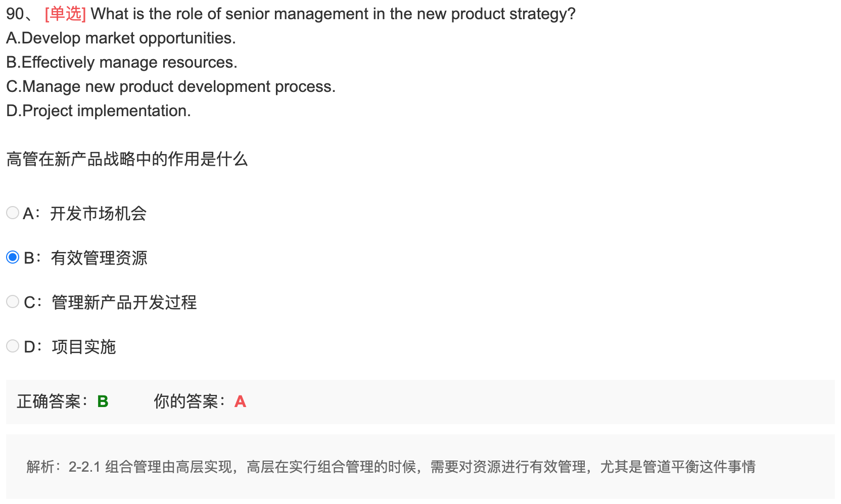The image size is (841, 504).
Task: Click the 开发市场机会 option label
Action: coord(98,214)
